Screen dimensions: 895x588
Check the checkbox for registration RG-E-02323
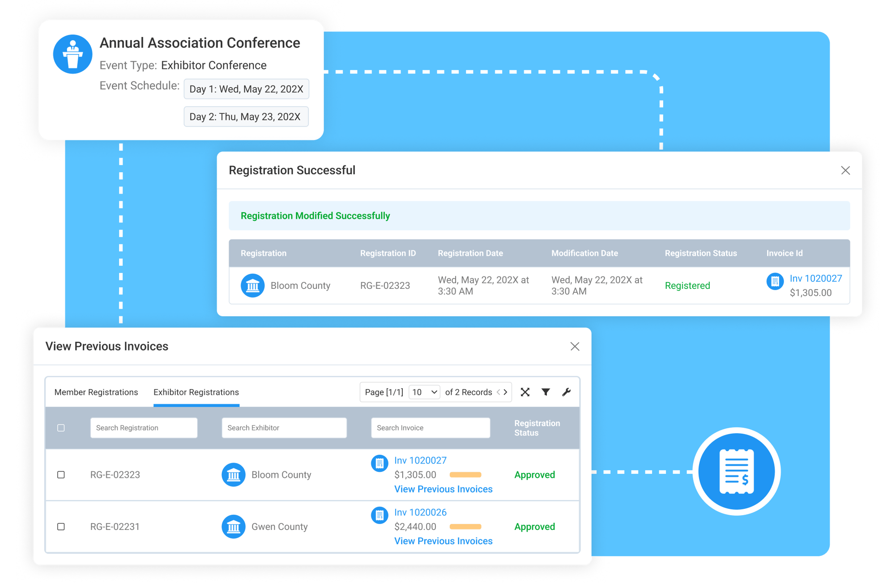pyautogui.click(x=61, y=474)
